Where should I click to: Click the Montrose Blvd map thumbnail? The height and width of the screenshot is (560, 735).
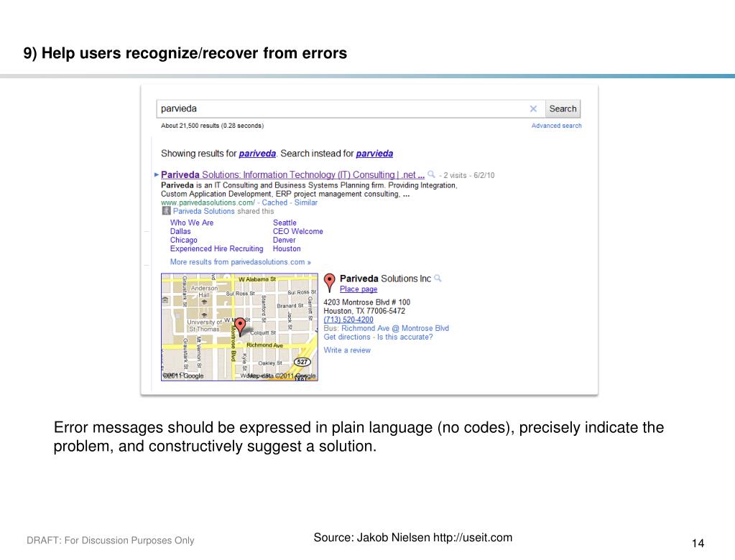pos(239,327)
